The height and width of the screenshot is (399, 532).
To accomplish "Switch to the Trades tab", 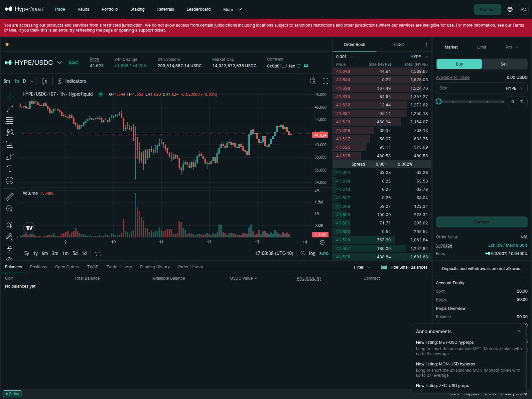I will (x=398, y=45).
